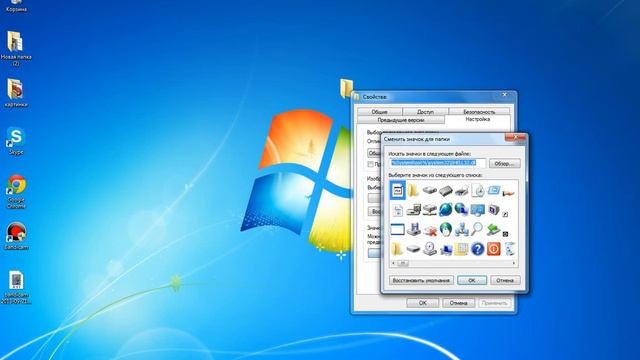640x360 pixels.
Task: Pick the sharing hand icon
Action: (508, 193)
